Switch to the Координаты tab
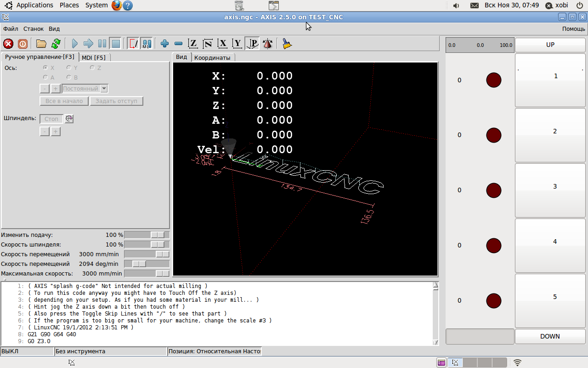Screen dimensions: 588x368 (x=212, y=57)
